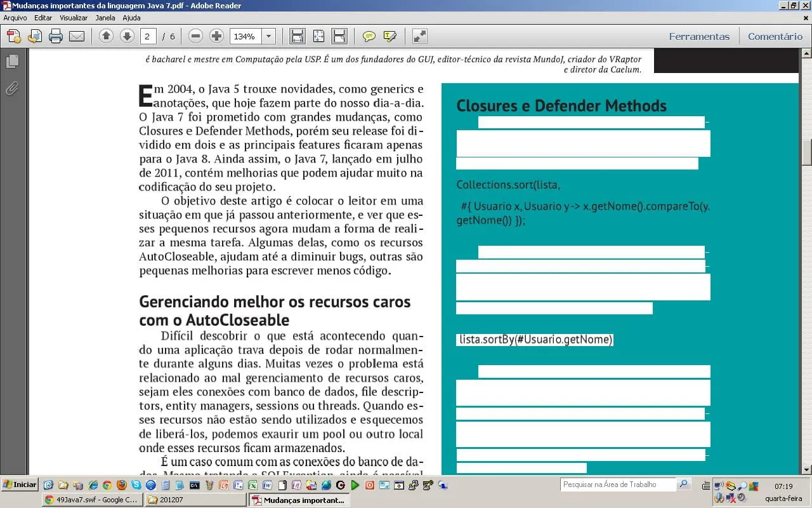Click the zoom percentage field showing 134%
The width and height of the screenshot is (812, 508).
coord(246,36)
